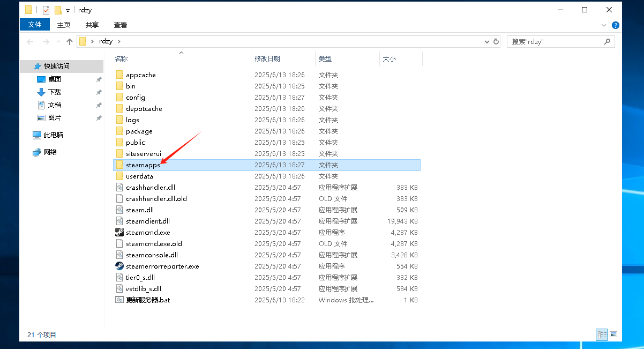Open the recent locations dropdown arrow

[x=58, y=42]
